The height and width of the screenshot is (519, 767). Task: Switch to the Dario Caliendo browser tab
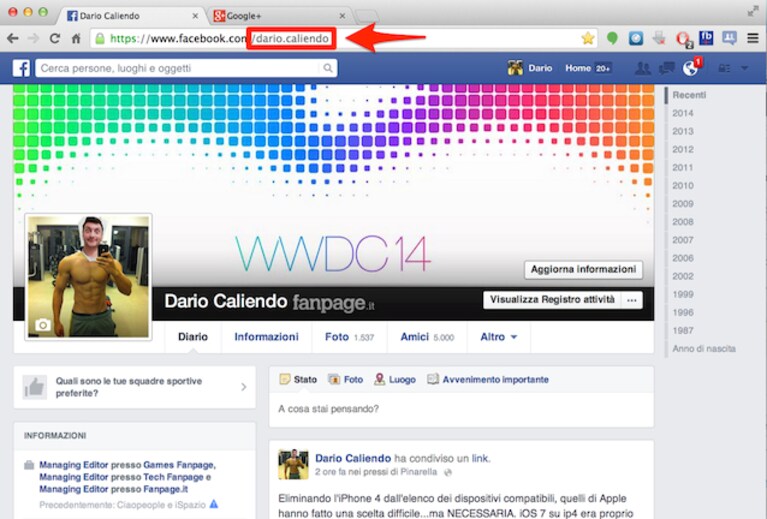[131, 16]
